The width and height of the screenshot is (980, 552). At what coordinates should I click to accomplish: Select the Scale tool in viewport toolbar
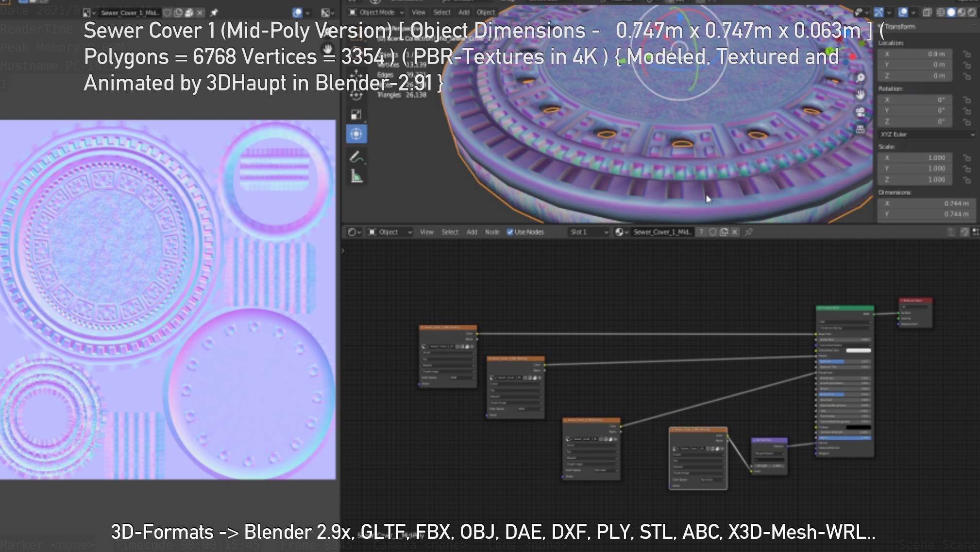356,115
